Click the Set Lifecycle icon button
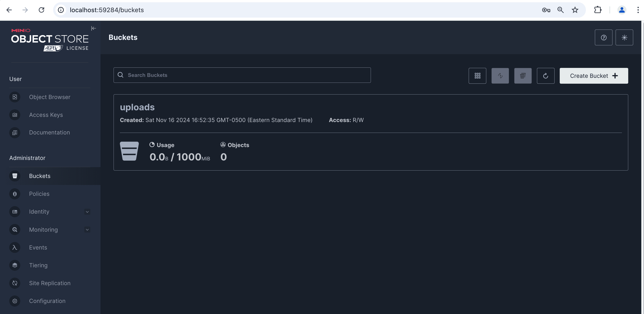Image resolution: width=644 pixels, height=314 pixels. 523,76
